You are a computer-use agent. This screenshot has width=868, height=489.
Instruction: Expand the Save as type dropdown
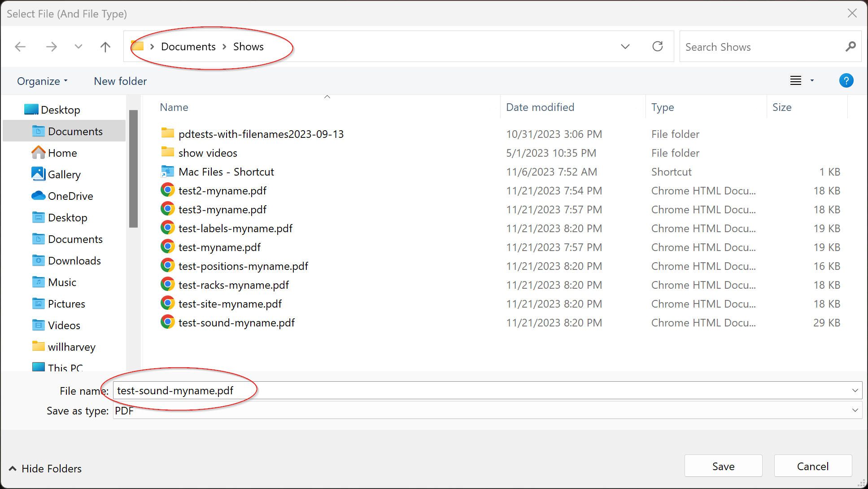pos(855,410)
